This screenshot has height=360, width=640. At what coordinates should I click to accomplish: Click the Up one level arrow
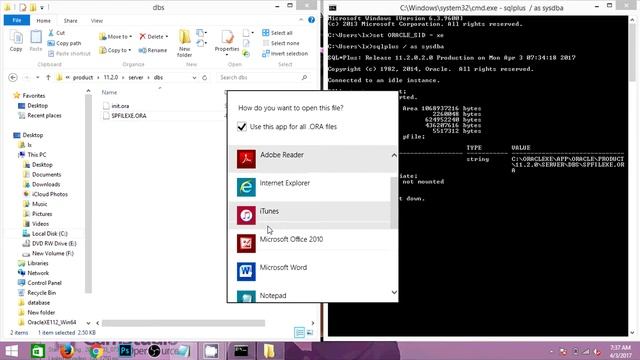[x=48, y=77]
